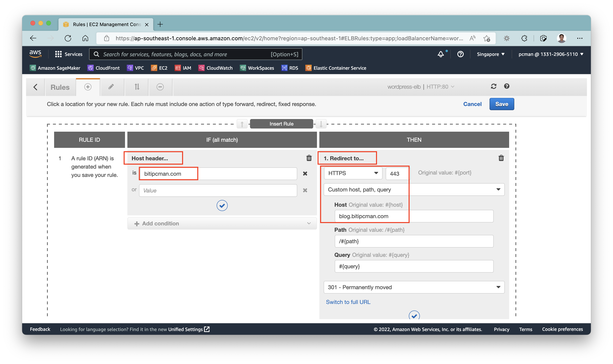Click the Feedback link in footer
The height and width of the screenshot is (364, 613).
40,329
